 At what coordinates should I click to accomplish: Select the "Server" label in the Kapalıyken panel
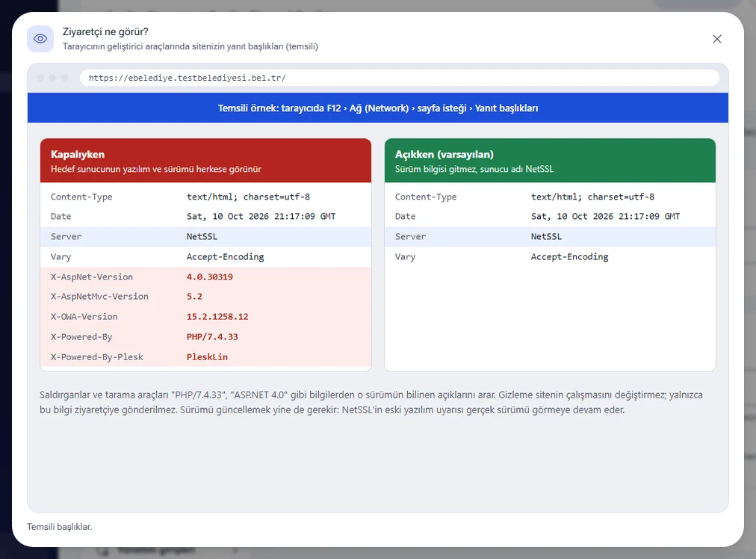pyautogui.click(x=66, y=237)
